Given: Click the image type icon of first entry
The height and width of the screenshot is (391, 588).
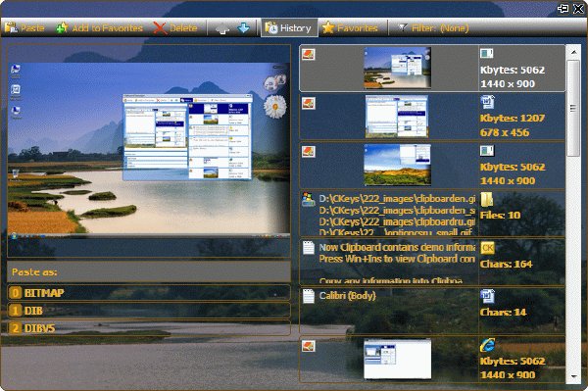Looking at the screenshot, I should pos(309,54).
